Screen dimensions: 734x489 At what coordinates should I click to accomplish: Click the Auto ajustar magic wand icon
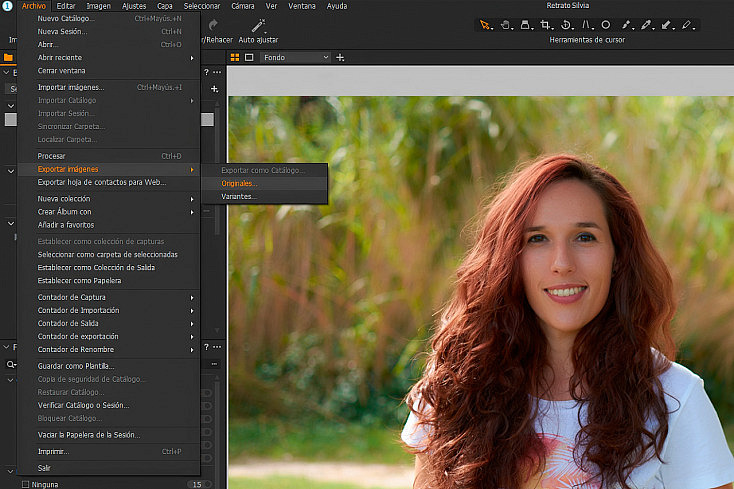click(x=258, y=25)
